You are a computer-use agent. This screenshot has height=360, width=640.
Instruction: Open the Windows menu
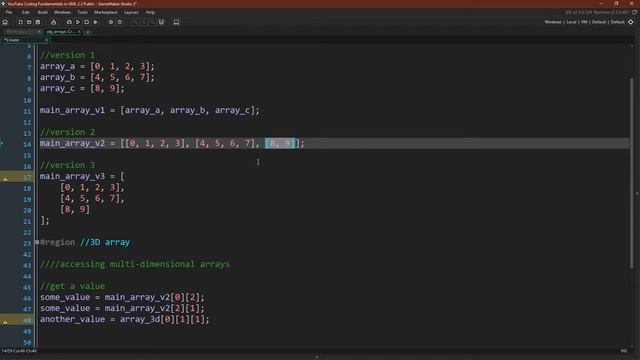62,12
